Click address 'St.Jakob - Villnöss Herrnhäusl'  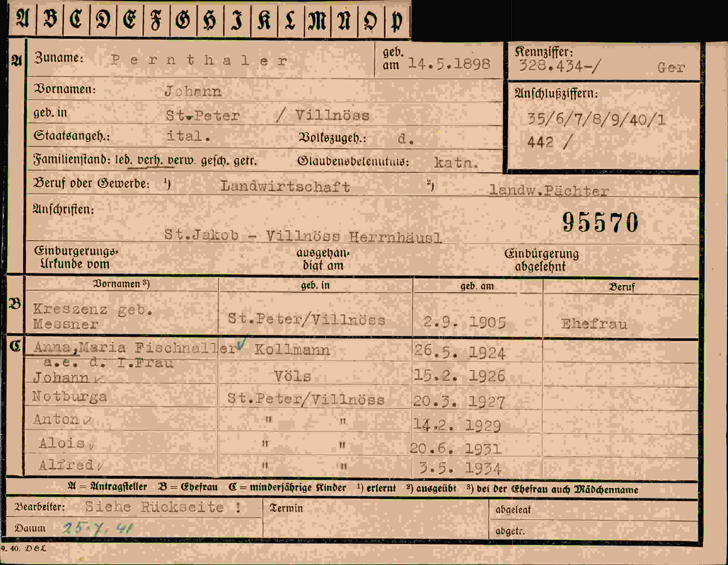[x=303, y=236]
